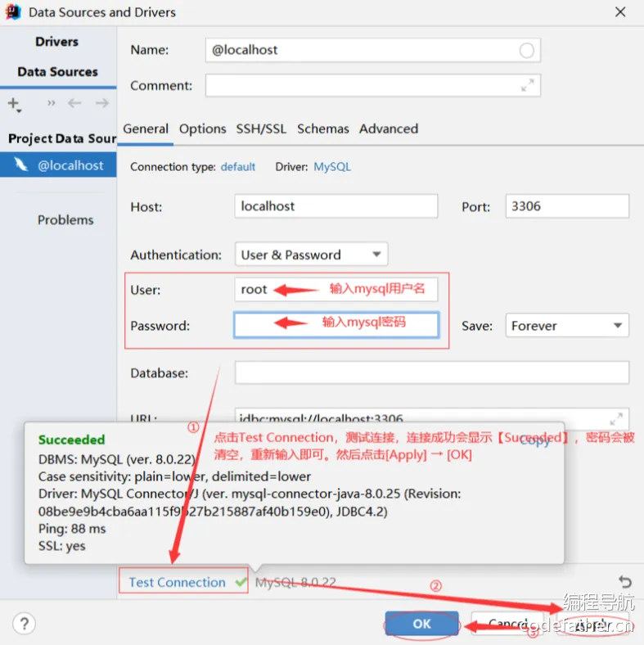This screenshot has height=645, width=644.
Task: Switch to the SSH/SSL tab
Action: (261, 129)
